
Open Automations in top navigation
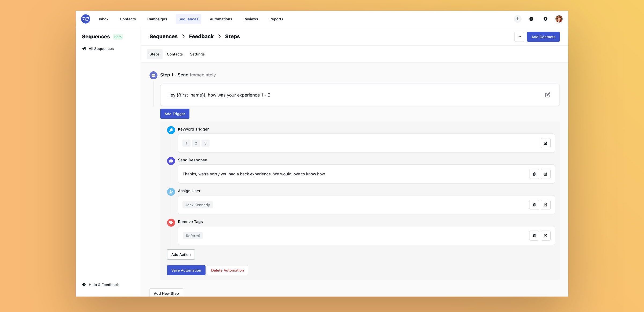click(x=221, y=19)
